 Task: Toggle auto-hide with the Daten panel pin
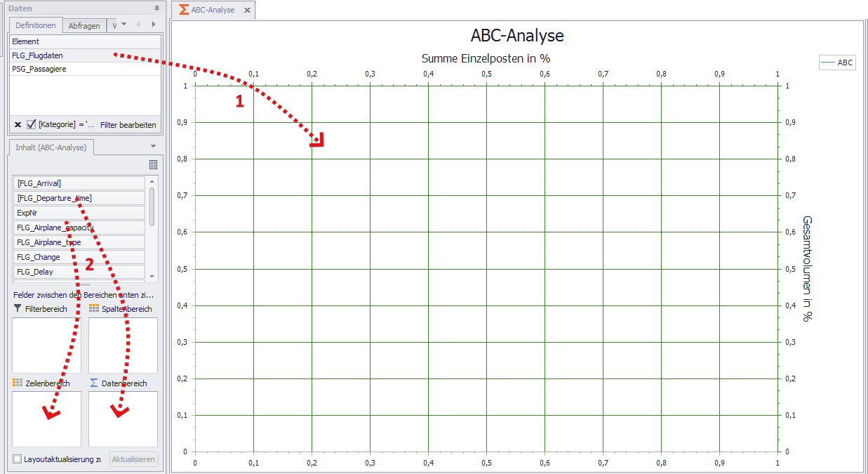click(156, 8)
